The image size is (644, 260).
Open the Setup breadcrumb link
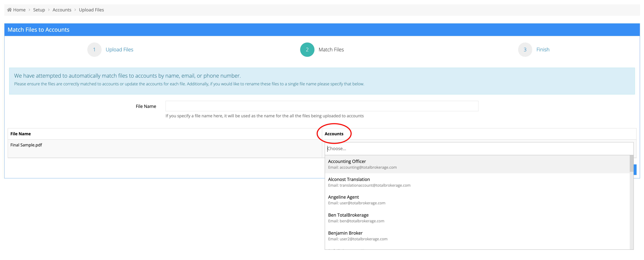point(39,10)
